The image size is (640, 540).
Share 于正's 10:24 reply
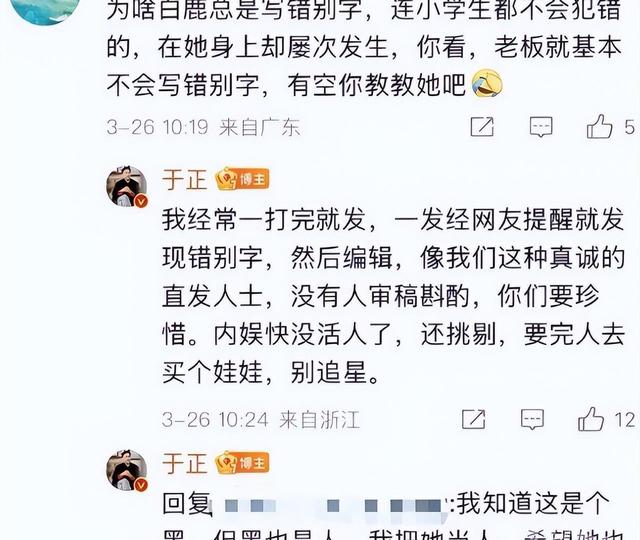point(473,419)
